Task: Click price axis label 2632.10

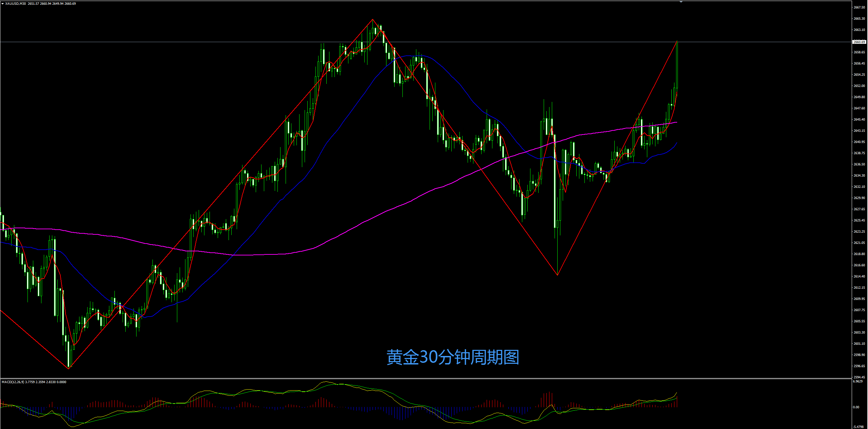Action: coord(859,187)
